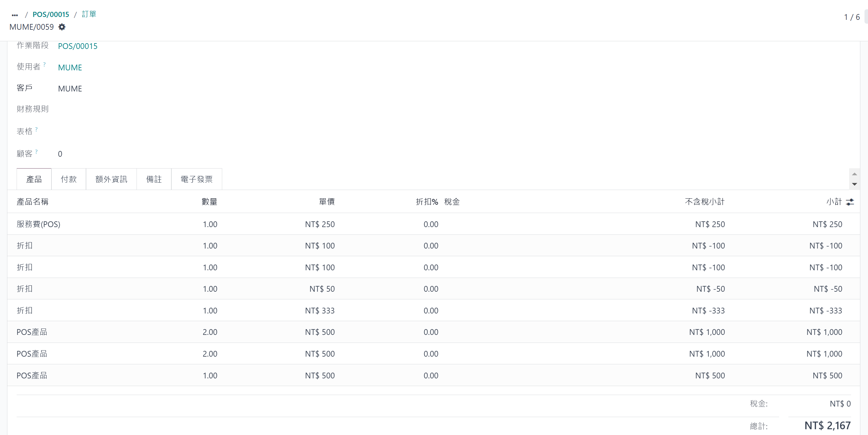Open the gear actions menu beside MUME/0059
868x435 pixels.
62,27
